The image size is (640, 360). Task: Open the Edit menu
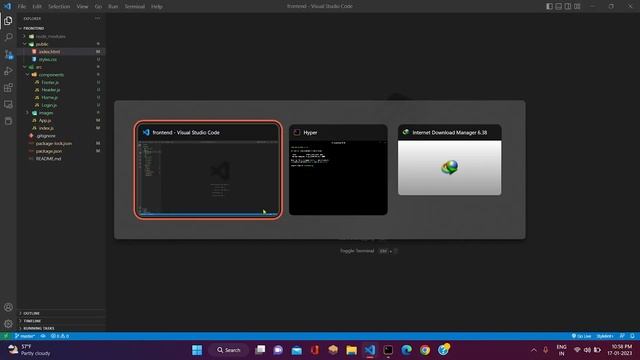tap(37, 7)
